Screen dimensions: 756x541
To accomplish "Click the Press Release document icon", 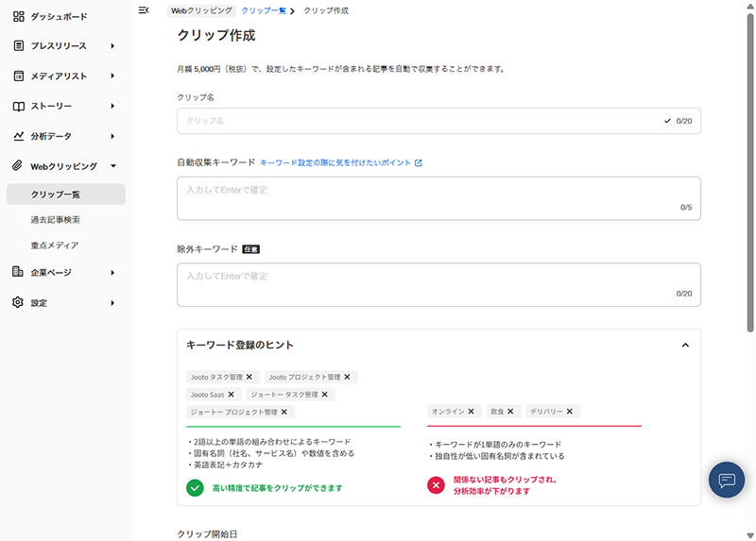I will pos(18,45).
